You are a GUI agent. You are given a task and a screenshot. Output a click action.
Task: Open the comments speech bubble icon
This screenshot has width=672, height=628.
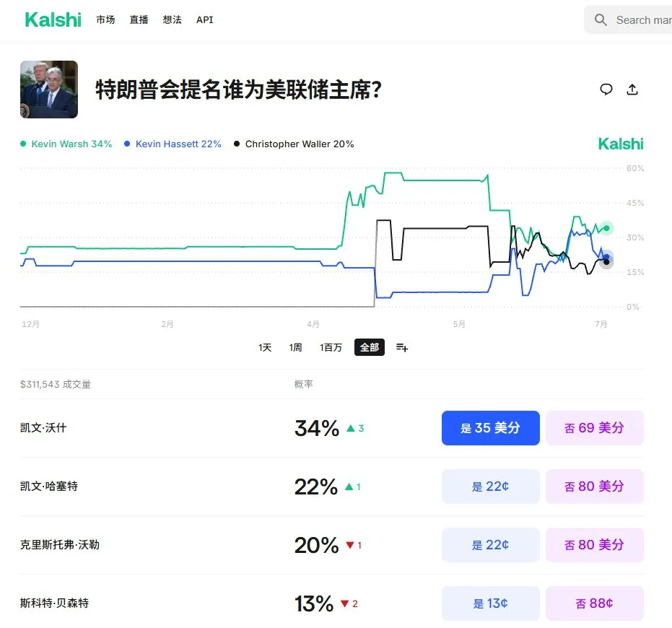pyautogui.click(x=606, y=90)
